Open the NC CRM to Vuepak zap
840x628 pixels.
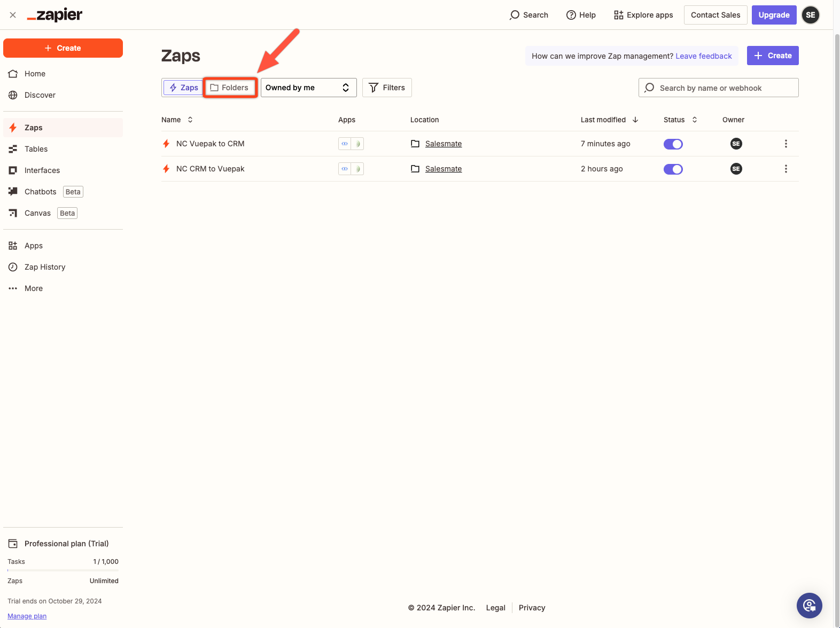[210, 169]
